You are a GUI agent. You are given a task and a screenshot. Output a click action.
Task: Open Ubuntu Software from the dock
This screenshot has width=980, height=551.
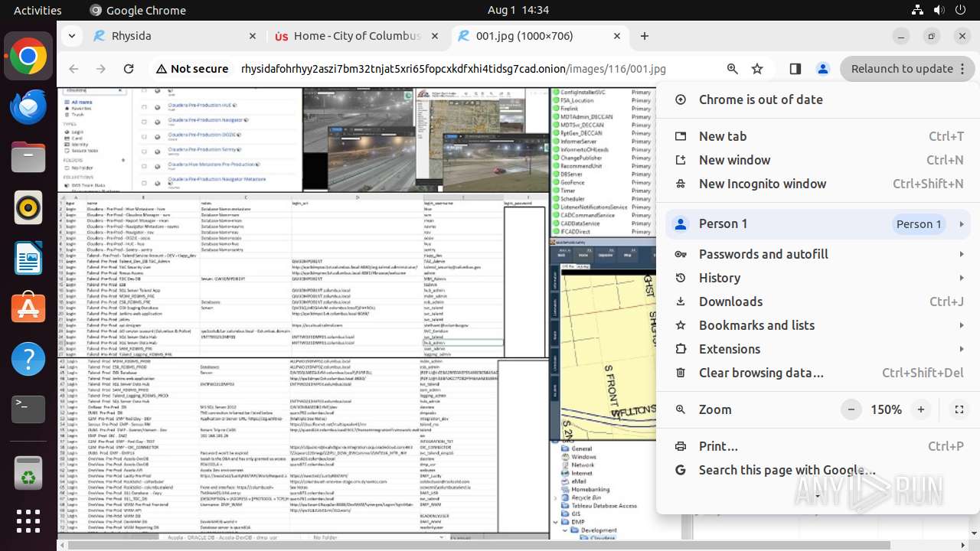pyautogui.click(x=28, y=308)
